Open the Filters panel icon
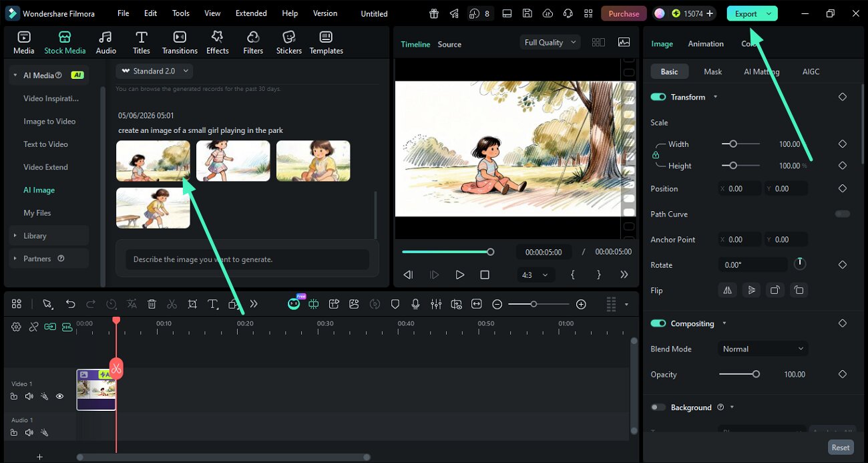 coord(253,43)
